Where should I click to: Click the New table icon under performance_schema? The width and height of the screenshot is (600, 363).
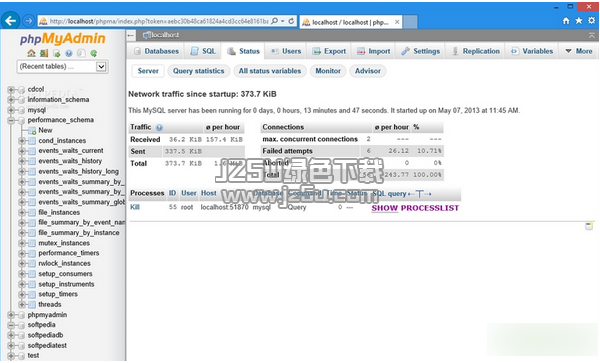click(32, 130)
